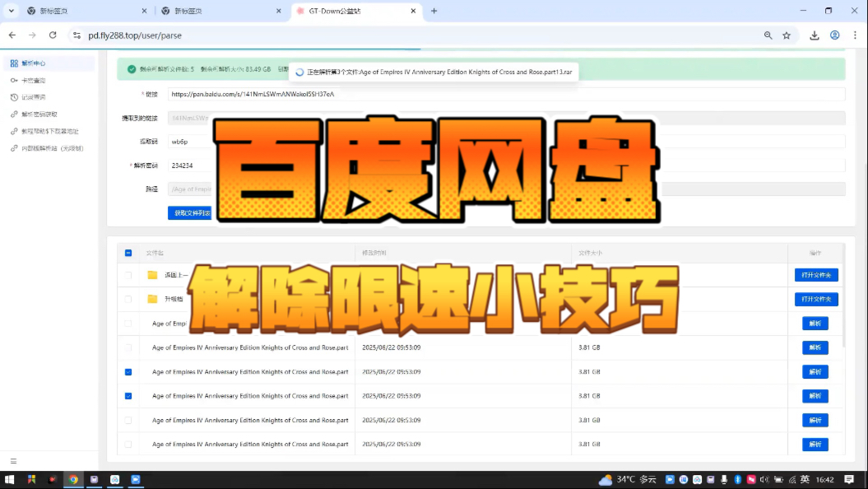
Task: Toggle the select-all checkbox in table header
Action: click(128, 253)
